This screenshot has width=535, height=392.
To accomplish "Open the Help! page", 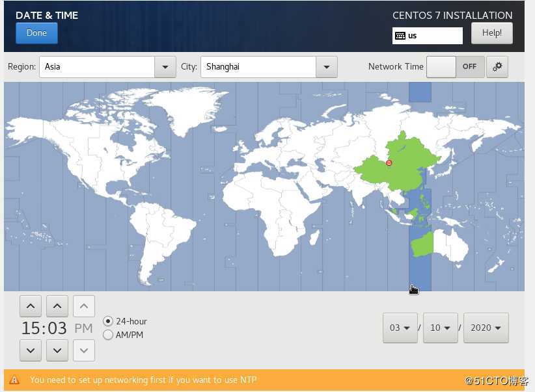I will coord(491,33).
